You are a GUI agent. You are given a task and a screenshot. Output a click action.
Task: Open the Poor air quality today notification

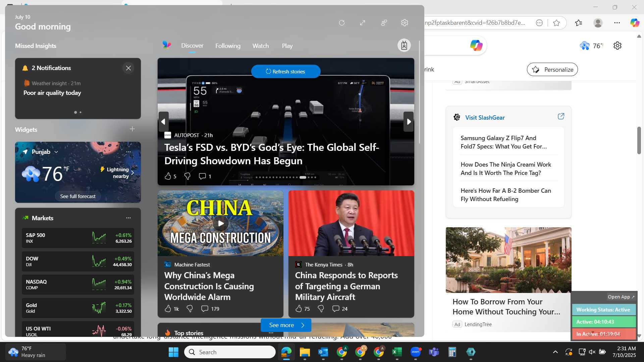52,93
